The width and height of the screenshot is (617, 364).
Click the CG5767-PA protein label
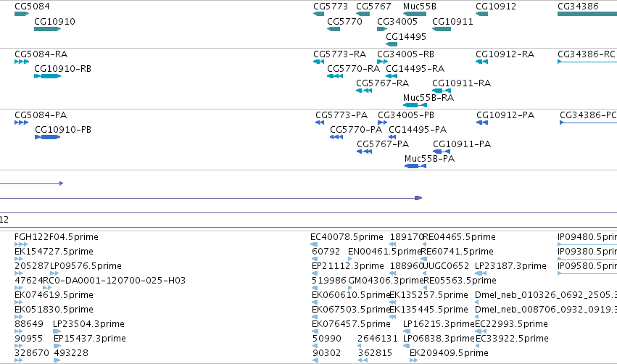pos(383,144)
